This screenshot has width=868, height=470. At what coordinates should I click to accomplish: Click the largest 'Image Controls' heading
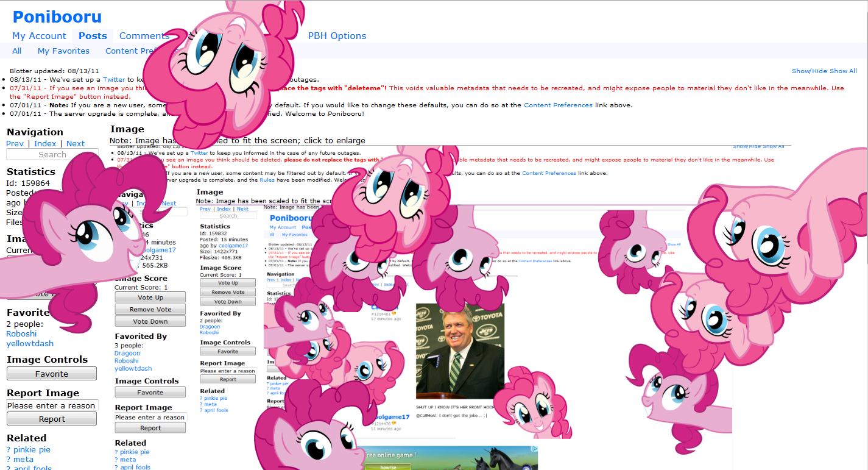click(x=48, y=360)
